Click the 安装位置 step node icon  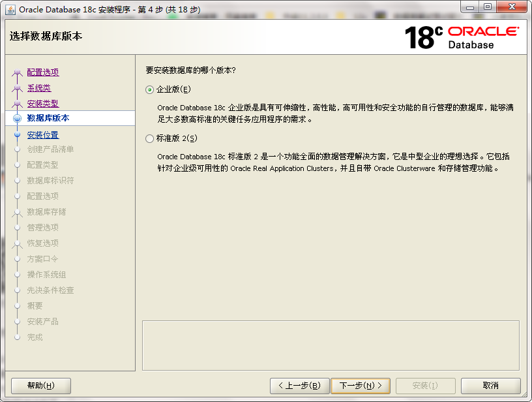(18, 135)
